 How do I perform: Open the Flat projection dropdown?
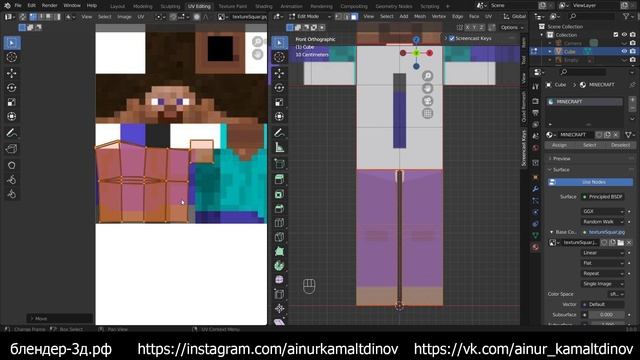(602, 263)
